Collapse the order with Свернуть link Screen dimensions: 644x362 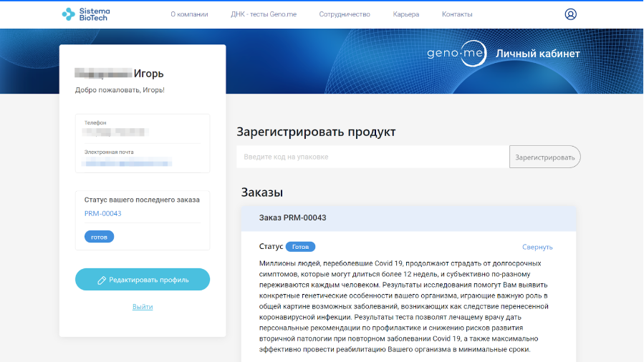pyautogui.click(x=537, y=248)
